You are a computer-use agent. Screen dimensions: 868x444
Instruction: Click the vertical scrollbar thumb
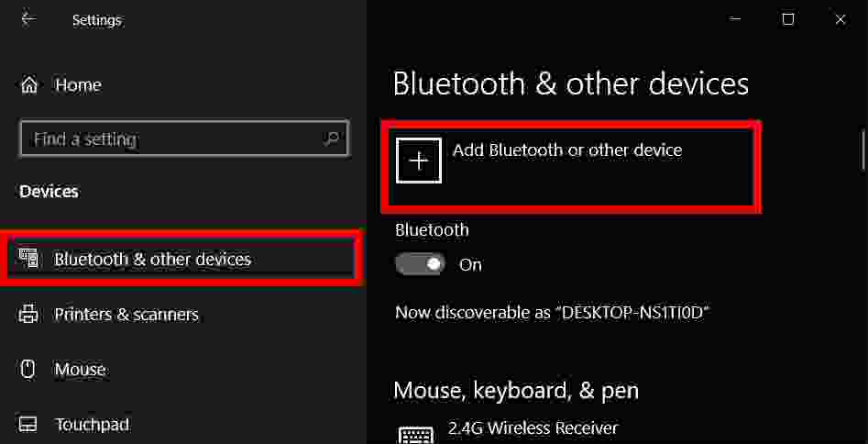863,147
